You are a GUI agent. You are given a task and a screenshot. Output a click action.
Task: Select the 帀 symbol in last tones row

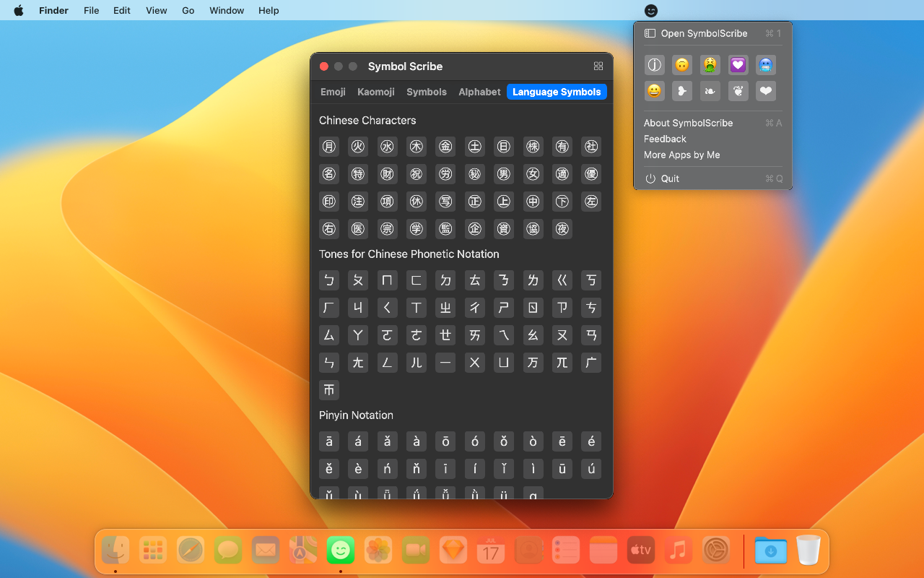[329, 390]
